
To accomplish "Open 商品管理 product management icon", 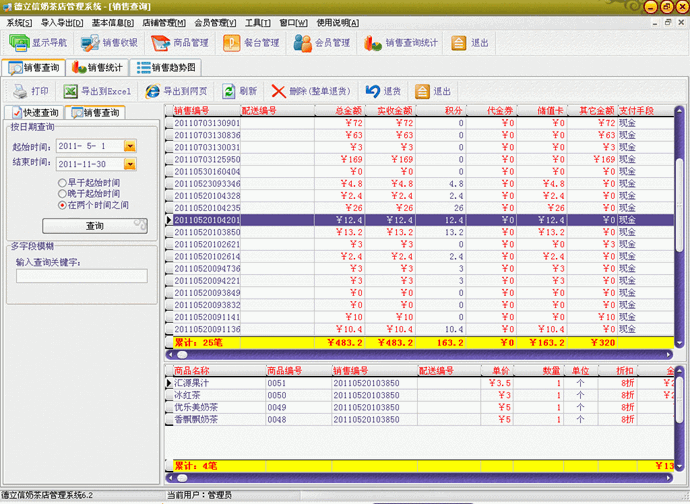I will pos(160,43).
